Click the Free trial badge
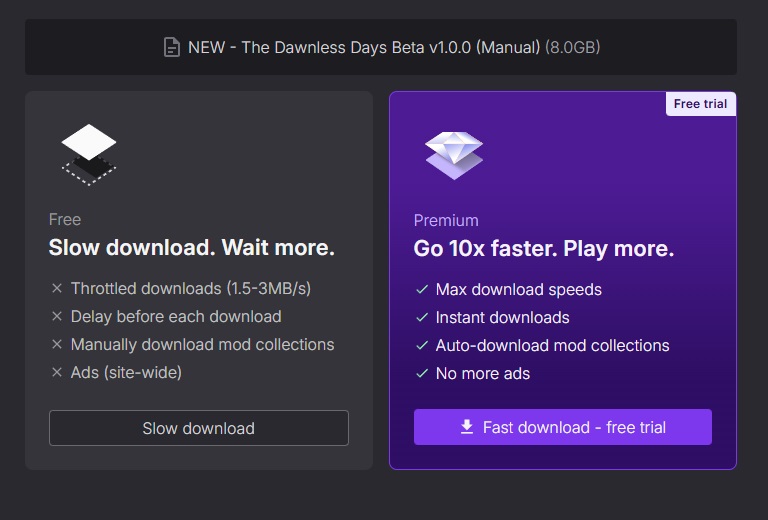The height and width of the screenshot is (520, 768). (701, 104)
